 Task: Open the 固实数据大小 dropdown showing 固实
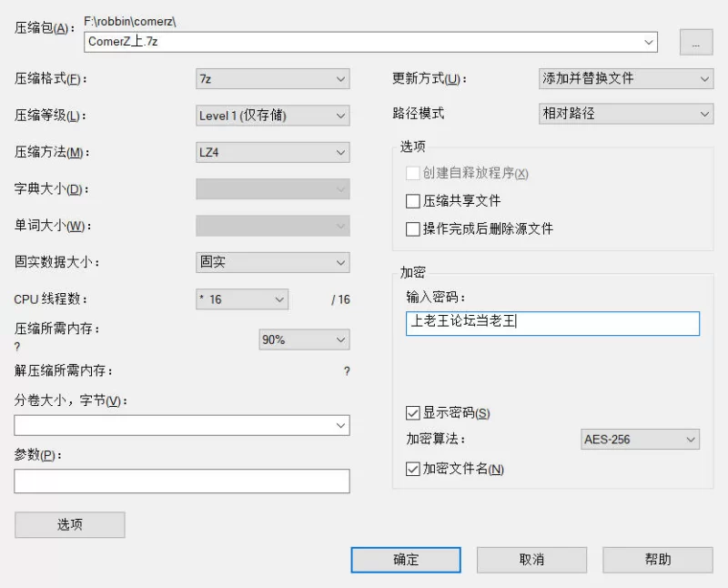click(272, 262)
